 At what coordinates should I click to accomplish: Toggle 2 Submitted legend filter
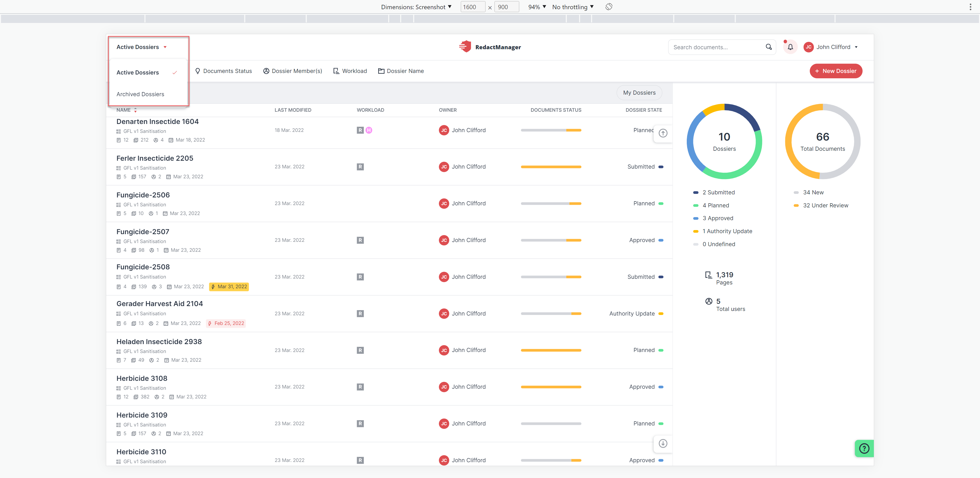pyautogui.click(x=714, y=192)
